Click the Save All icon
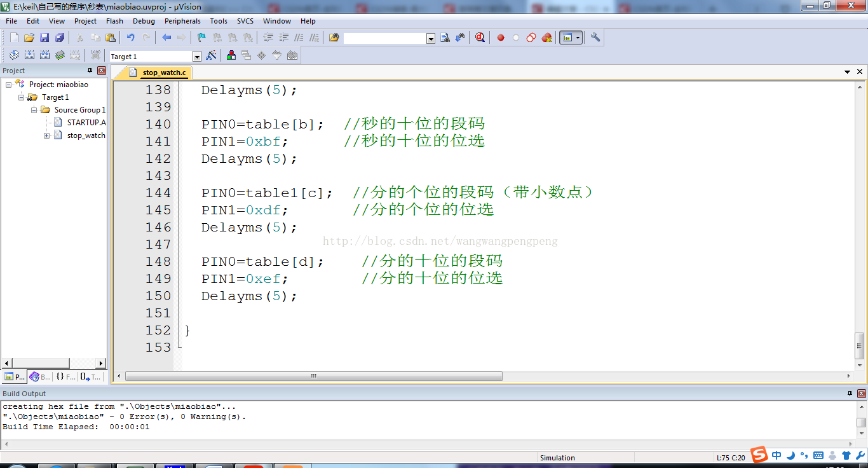 pyautogui.click(x=60, y=38)
